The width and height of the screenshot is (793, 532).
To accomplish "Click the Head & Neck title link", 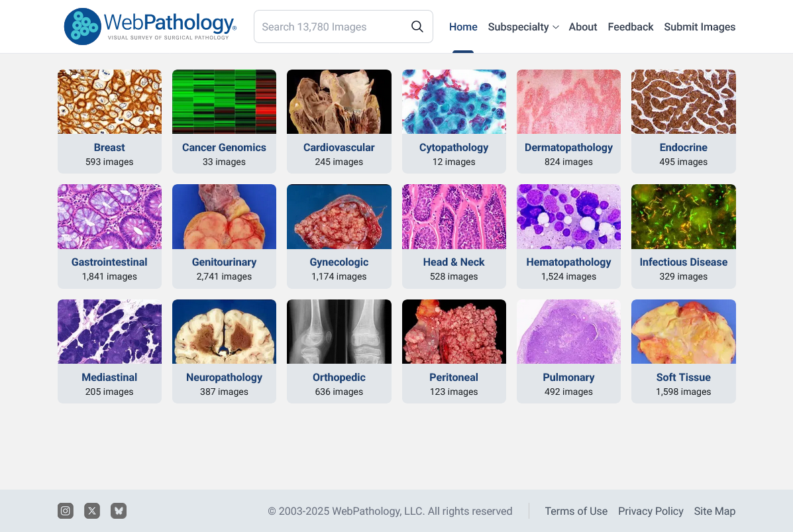I will [x=454, y=262].
